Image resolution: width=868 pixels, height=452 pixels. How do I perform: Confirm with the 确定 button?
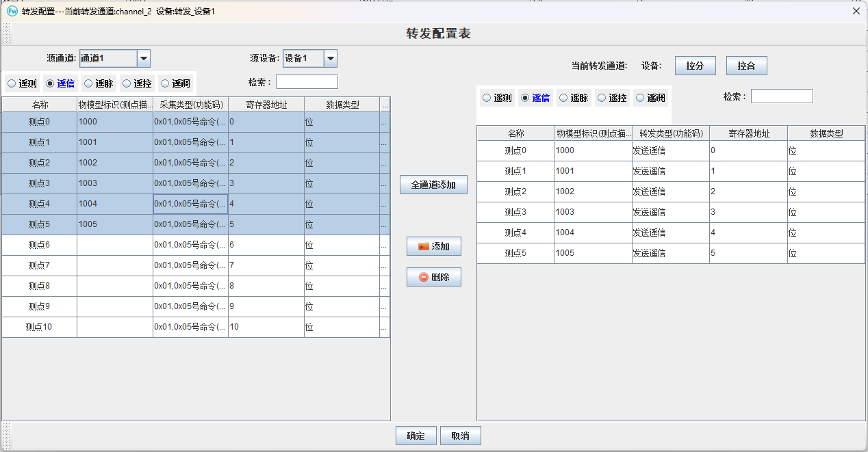[x=416, y=436]
